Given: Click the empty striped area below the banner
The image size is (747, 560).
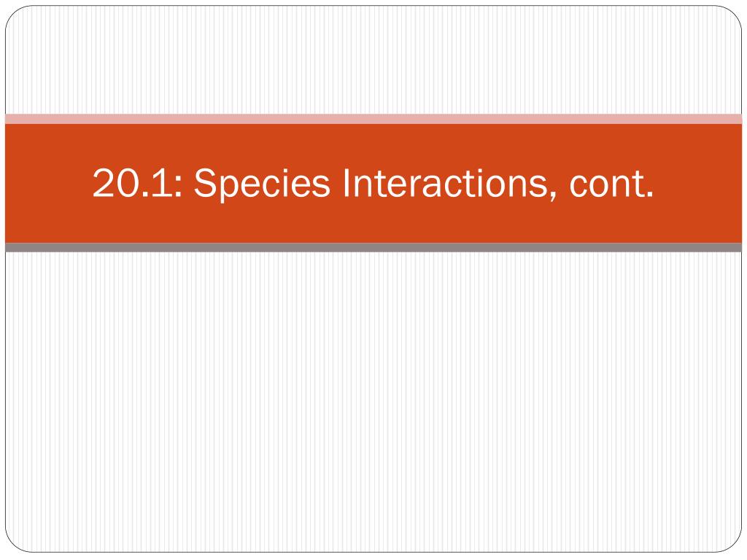Looking at the screenshot, I should point(373,402).
